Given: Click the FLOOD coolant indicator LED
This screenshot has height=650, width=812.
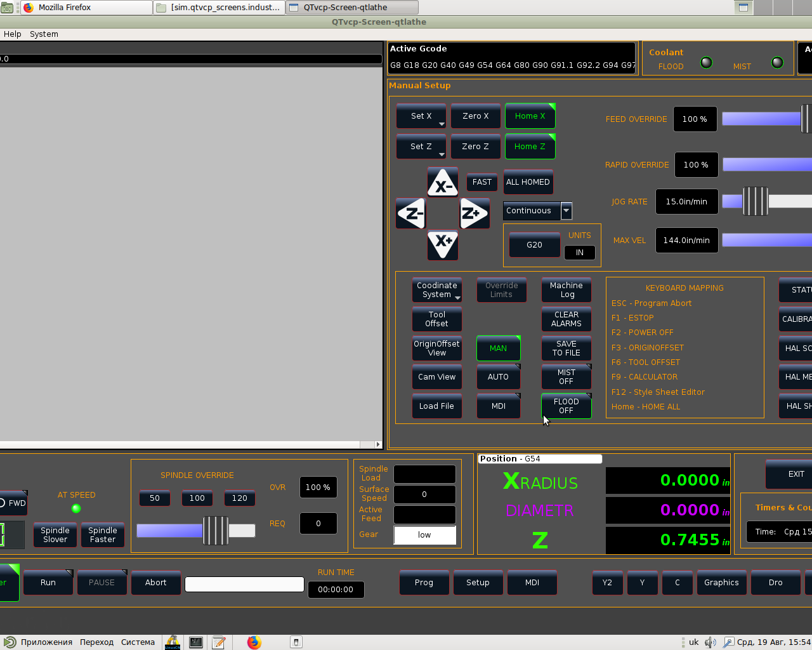Looking at the screenshot, I should pyautogui.click(x=706, y=63).
